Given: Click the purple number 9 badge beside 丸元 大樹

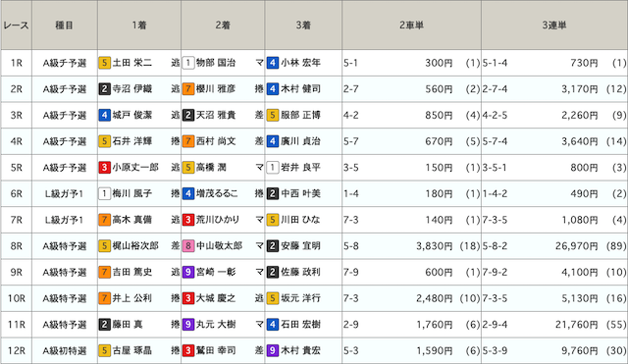Looking at the screenshot, I should [188, 325].
